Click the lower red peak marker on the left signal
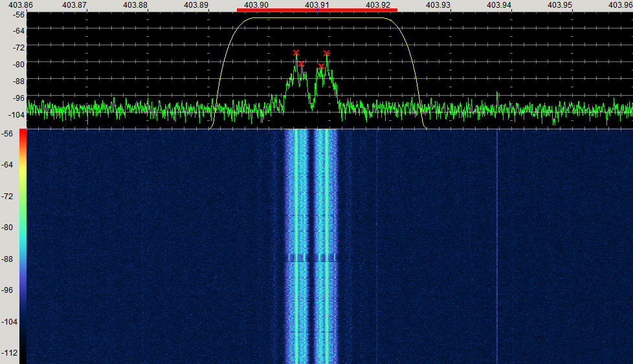This screenshot has height=364, width=633. pyautogui.click(x=301, y=64)
